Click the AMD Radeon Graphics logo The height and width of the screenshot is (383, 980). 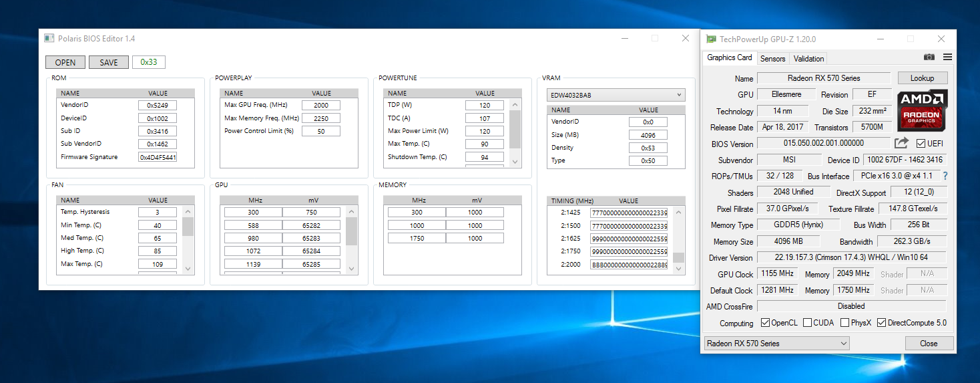[922, 111]
